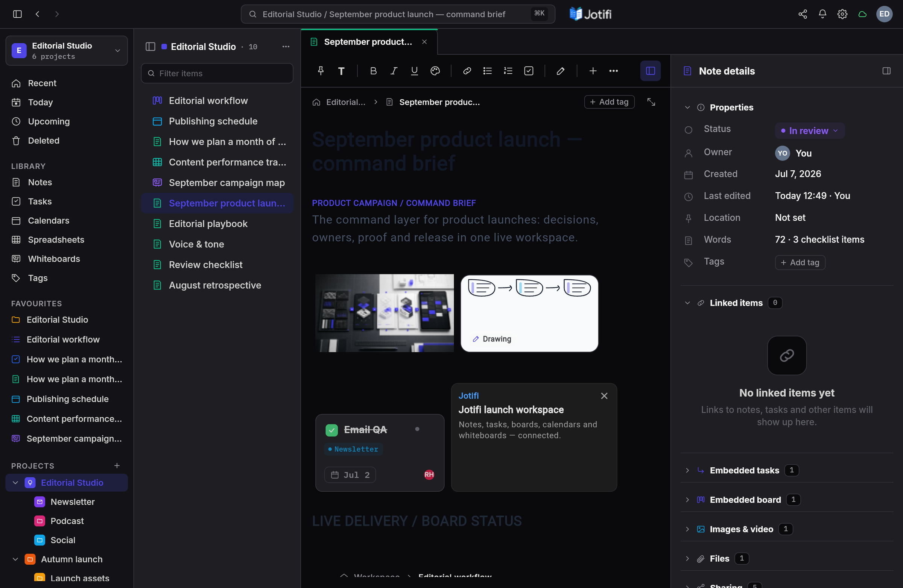Open September campaign map item
Viewport: 903px width, 588px height.
217,183
